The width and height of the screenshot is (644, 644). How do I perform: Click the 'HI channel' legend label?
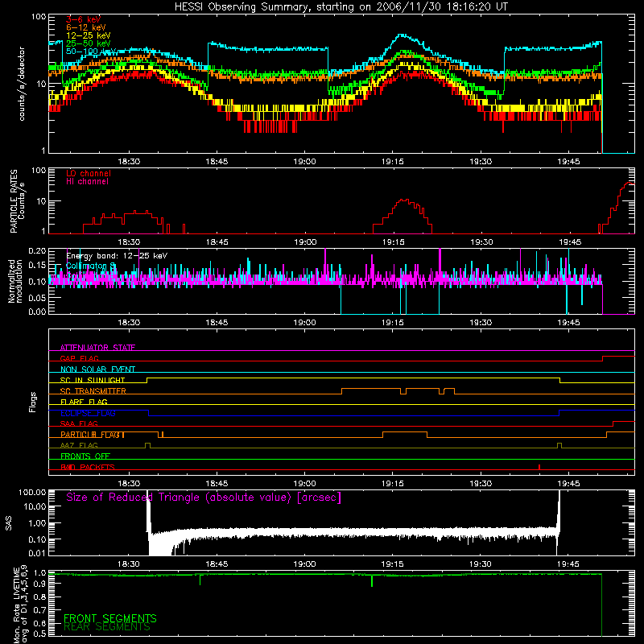(87, 182)
